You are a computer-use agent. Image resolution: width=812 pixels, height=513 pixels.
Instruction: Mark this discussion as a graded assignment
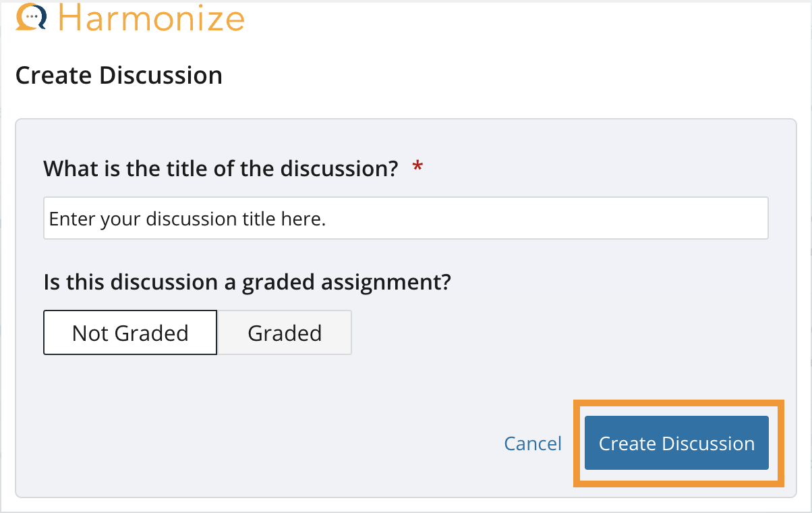tap(285, 333)
